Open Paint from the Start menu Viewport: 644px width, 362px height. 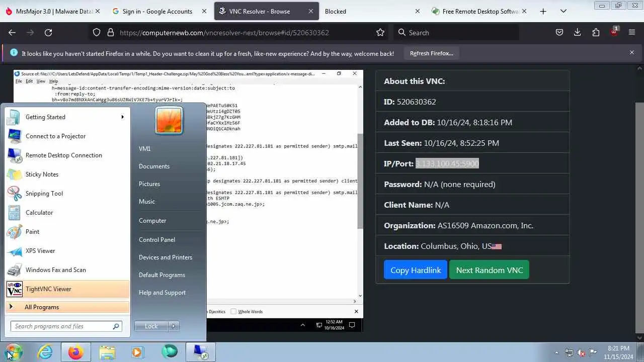point(67,232)
